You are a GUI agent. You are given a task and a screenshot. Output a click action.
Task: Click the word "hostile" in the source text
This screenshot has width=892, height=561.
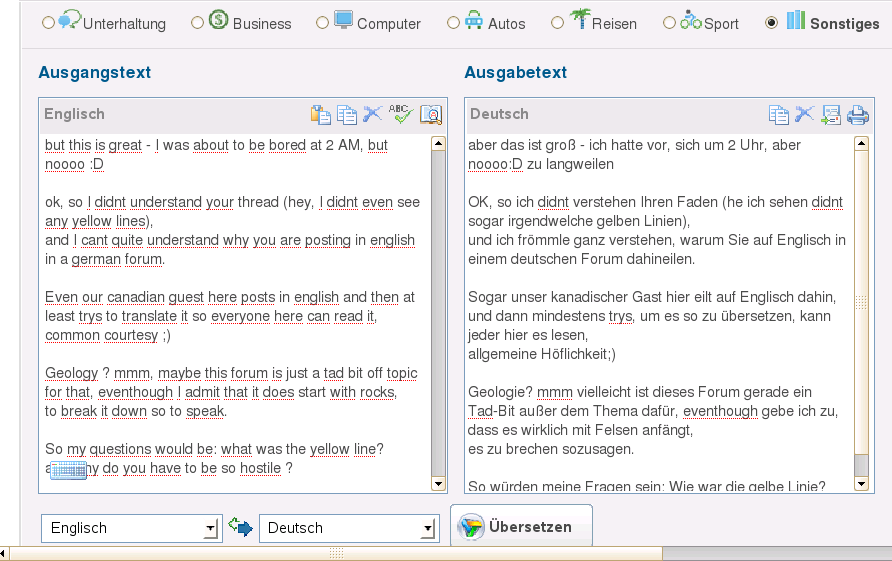[x=261, y=468]
